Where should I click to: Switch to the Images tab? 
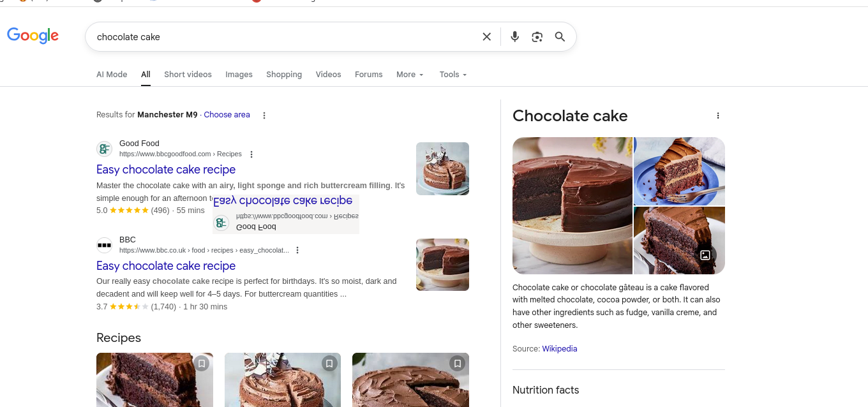(239, 75)
